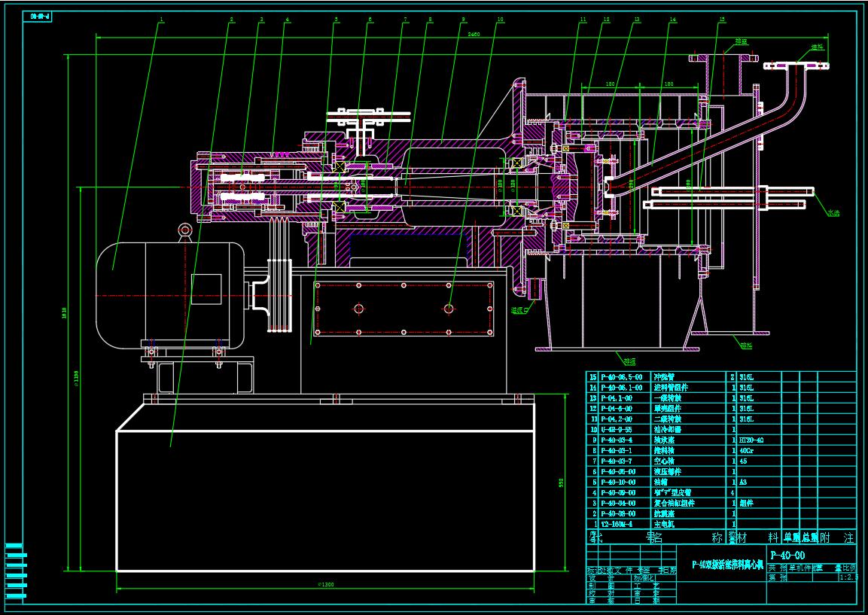868x615 pixels.
Task: Select part number P-40-03-1 in parts list
Action: click(617, 451)
